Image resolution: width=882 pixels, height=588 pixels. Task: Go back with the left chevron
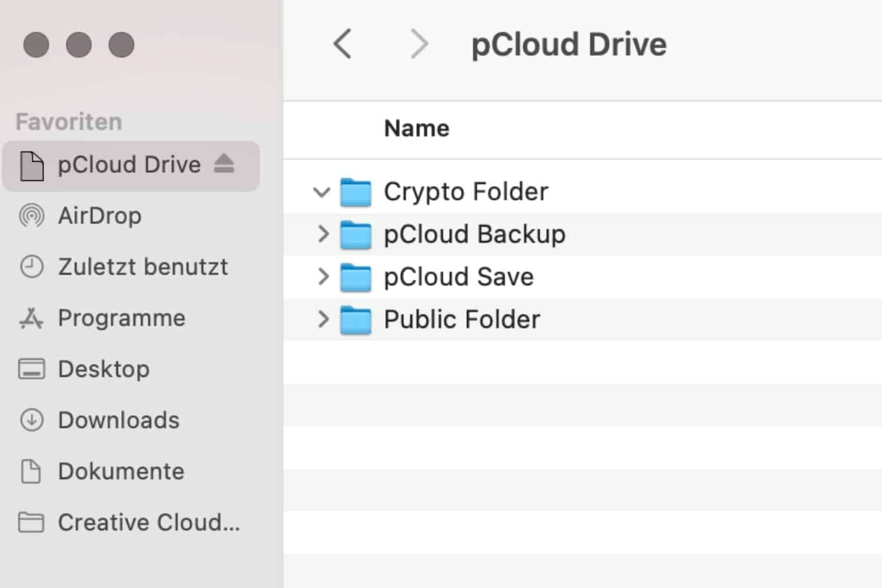[x=342, y=44]
